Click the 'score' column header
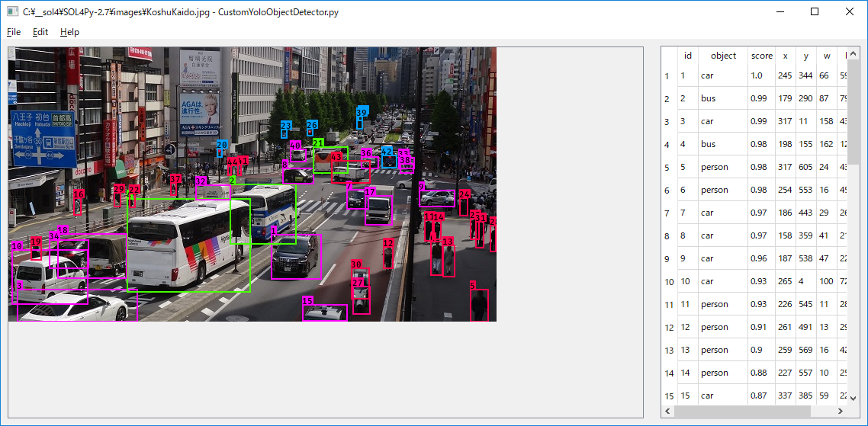Image resolution: width=868 pixels, height=426 pixels. click(x=761, y=56)
